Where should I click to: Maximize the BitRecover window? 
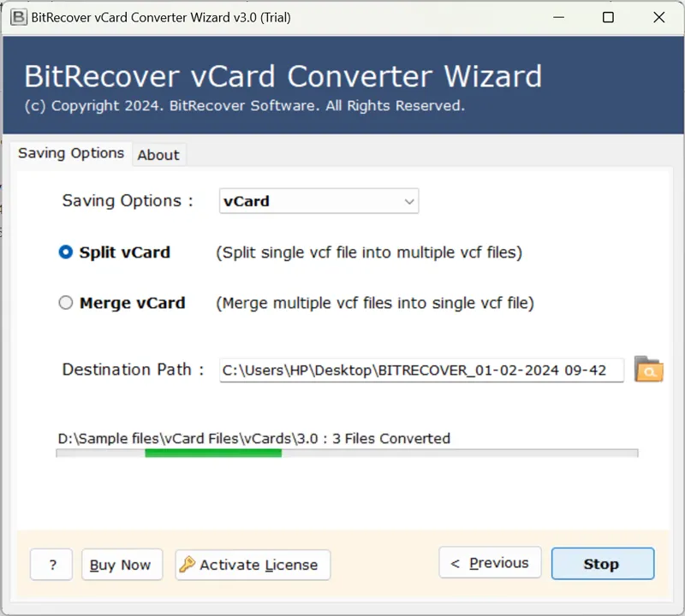point(608,17)
